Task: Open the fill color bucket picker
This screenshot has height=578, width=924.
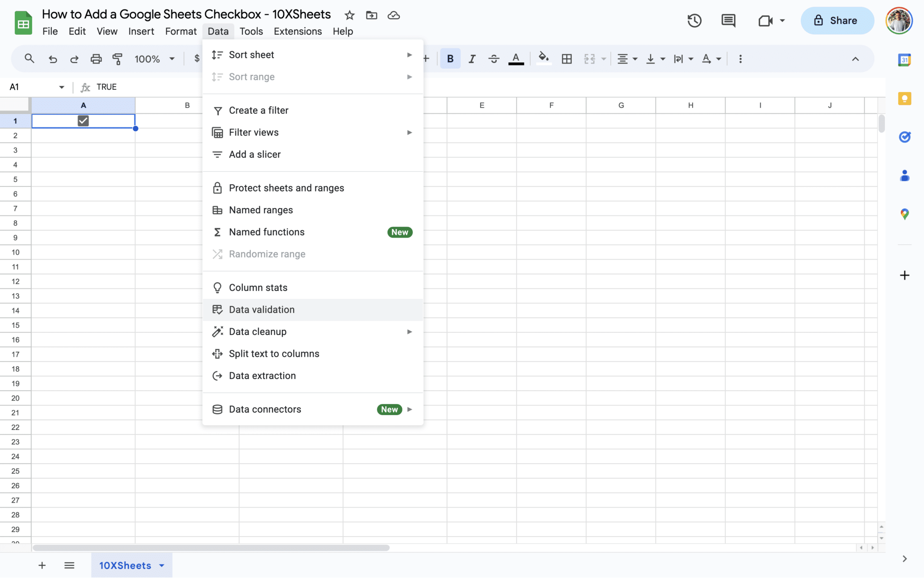Action: point(544,59)
